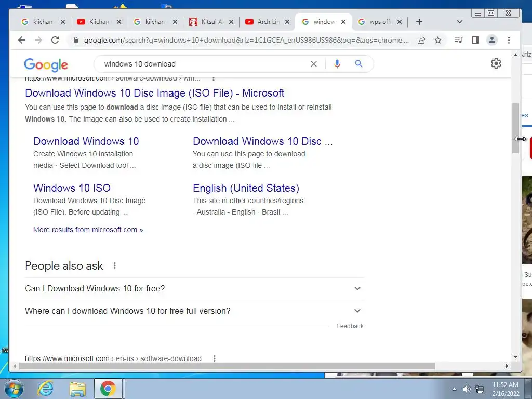Focus the Chrome address bar URL
The width and height of the screenshot is (532, 399).
coord(246,40)
